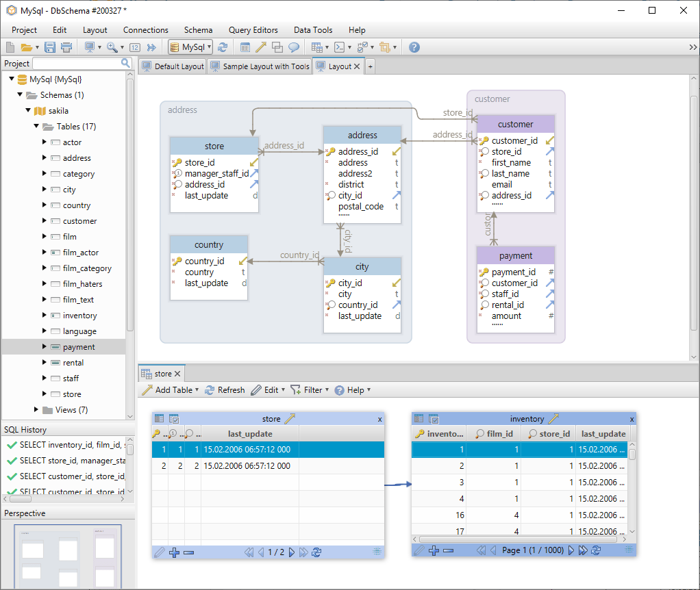Open the dropdown arrow next to Open Project

(37, 47)
